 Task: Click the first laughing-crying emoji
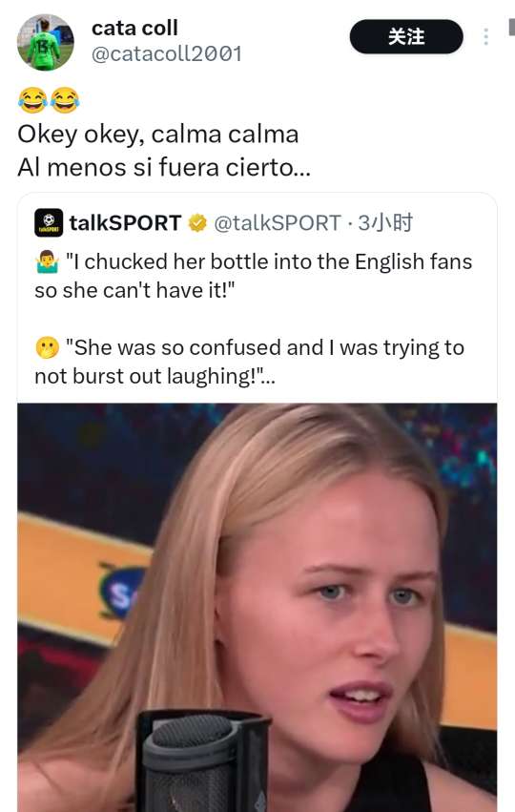point(32,100)
